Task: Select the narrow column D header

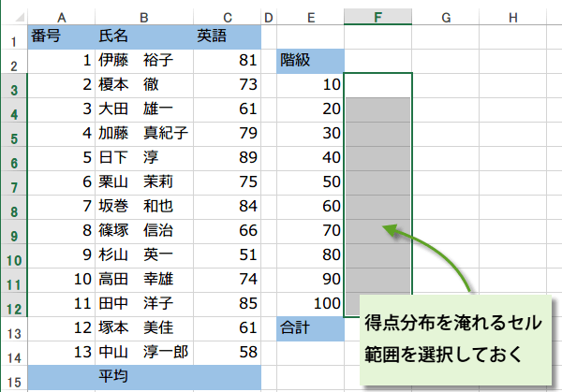Action: 269,17
